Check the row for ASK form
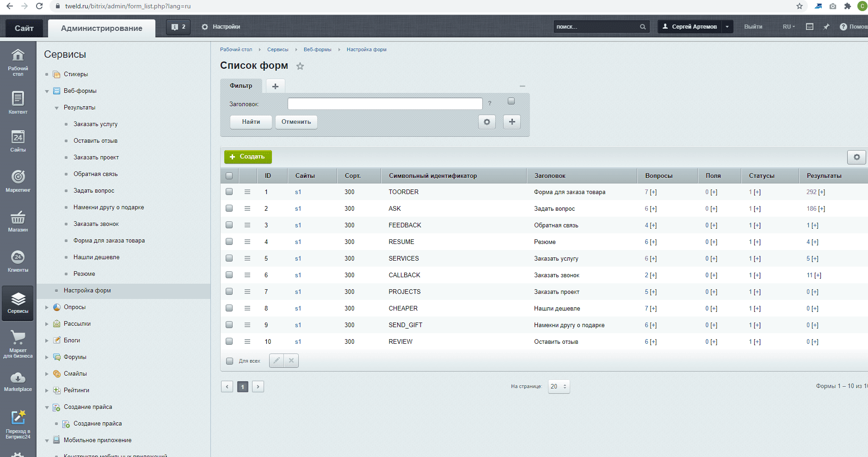Screen dimensions: 868x457 pos(229,208)
